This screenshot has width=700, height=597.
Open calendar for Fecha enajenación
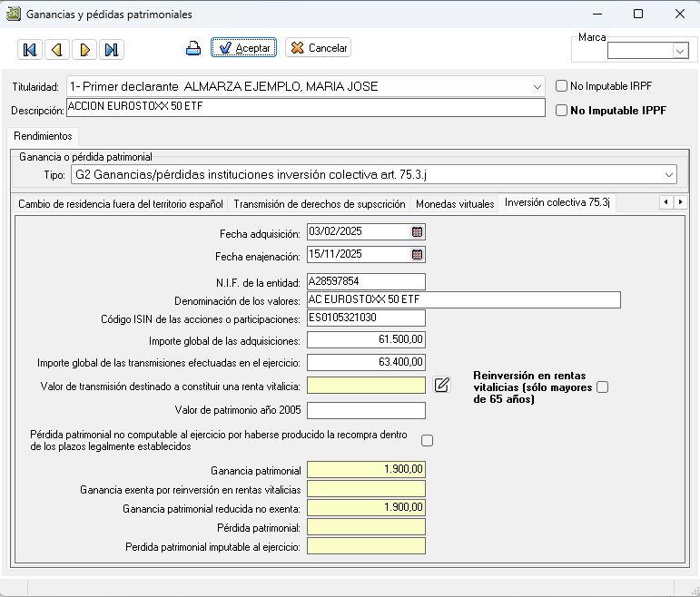point(417,255)
